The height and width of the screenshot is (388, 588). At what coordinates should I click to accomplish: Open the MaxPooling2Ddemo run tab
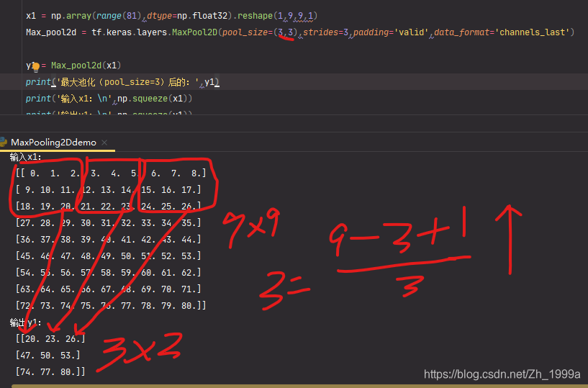(53, 143)
